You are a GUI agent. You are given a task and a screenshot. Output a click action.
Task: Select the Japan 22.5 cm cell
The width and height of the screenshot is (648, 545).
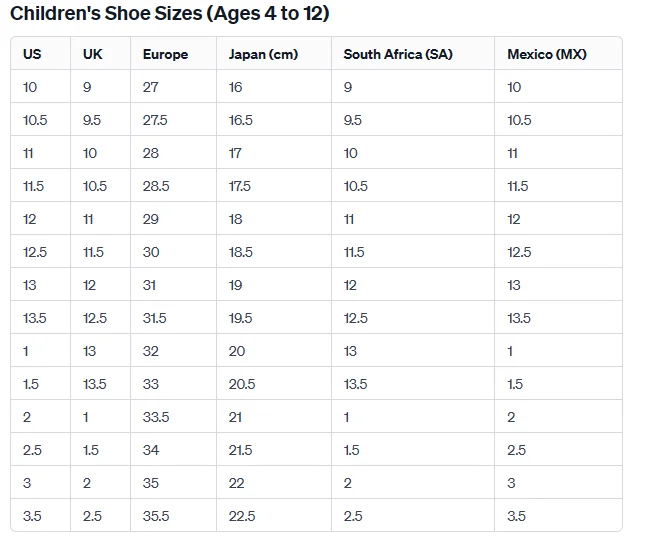pyautogui.click(x=242, y=516)
